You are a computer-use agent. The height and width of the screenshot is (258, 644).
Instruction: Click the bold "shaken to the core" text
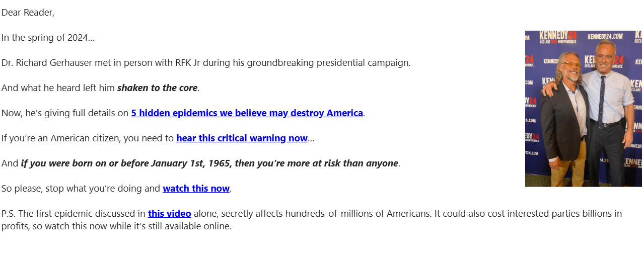157,88
